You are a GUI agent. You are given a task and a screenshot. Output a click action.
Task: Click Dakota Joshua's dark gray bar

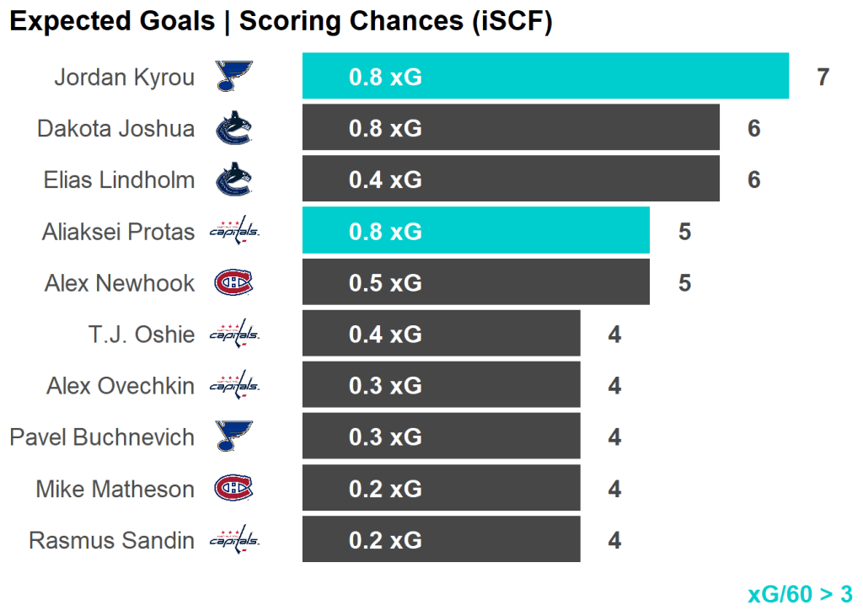coord(511,128)
